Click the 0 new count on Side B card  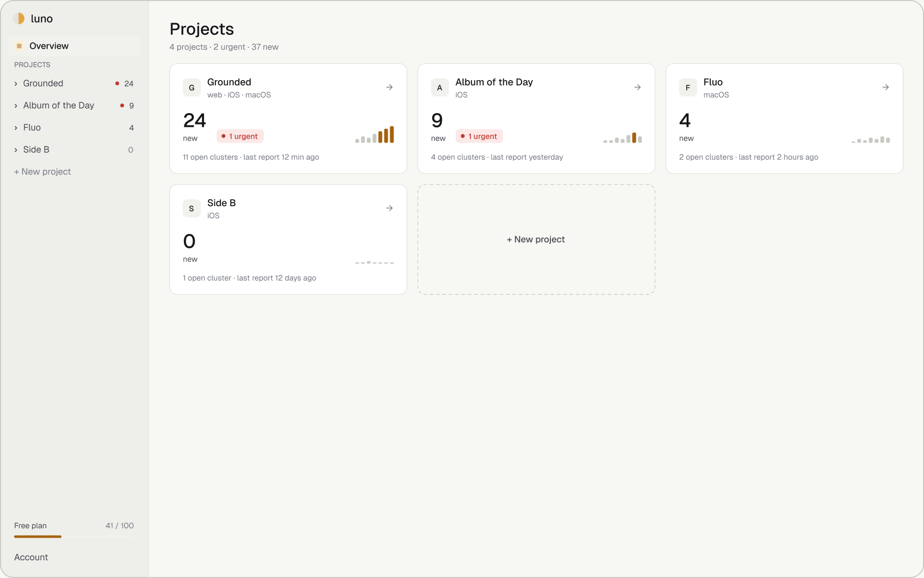[x=190, y=247]
